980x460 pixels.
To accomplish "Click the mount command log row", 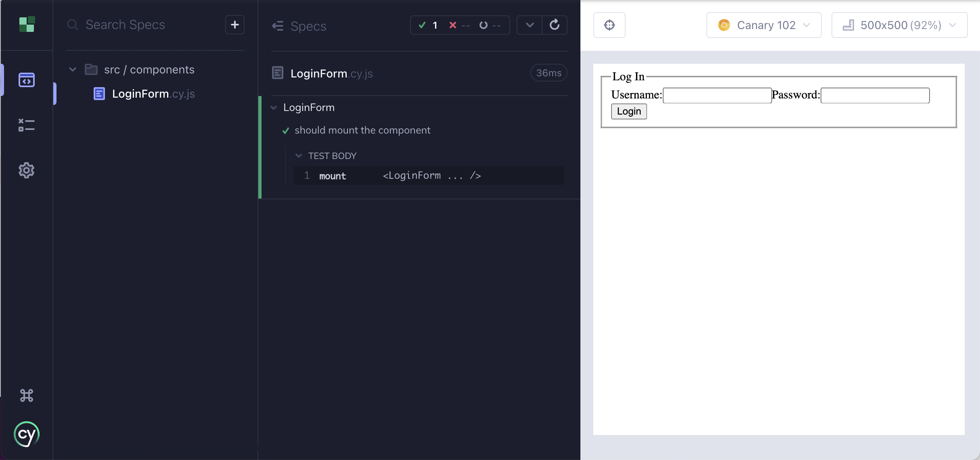I will pos(429,176).
